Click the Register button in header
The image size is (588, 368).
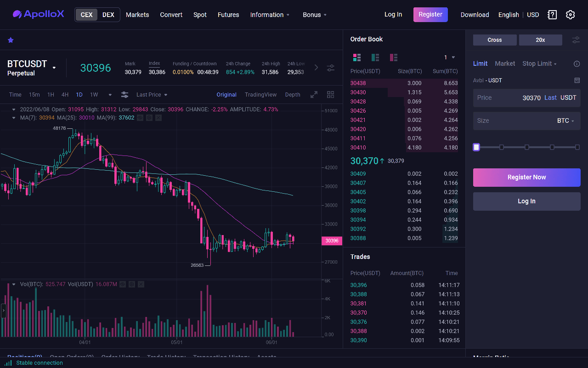pos(430,15)
